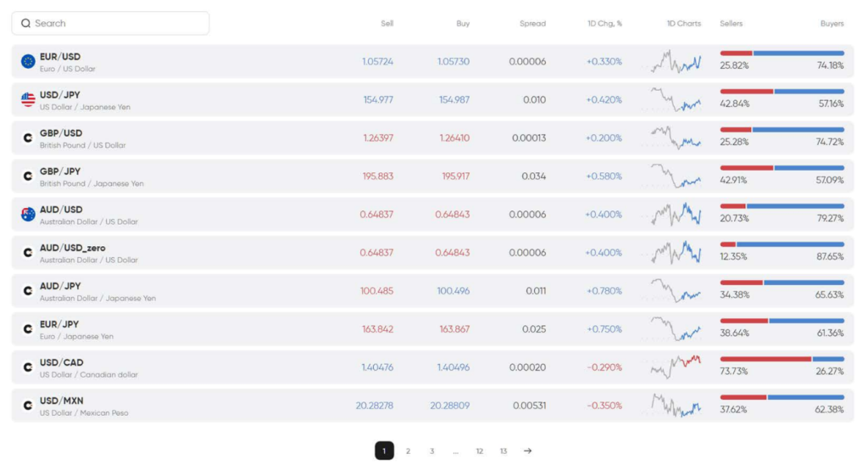The width and height of the screenshot is (868, 465).
Task: Click the EUR/JPY pair icon
Action: tap(28, 329)
